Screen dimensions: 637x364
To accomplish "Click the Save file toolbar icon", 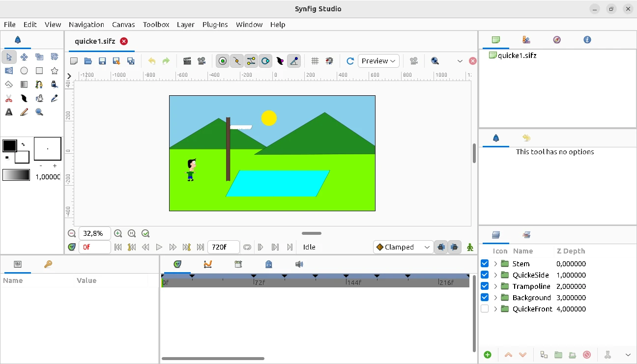I will [102, 61].
